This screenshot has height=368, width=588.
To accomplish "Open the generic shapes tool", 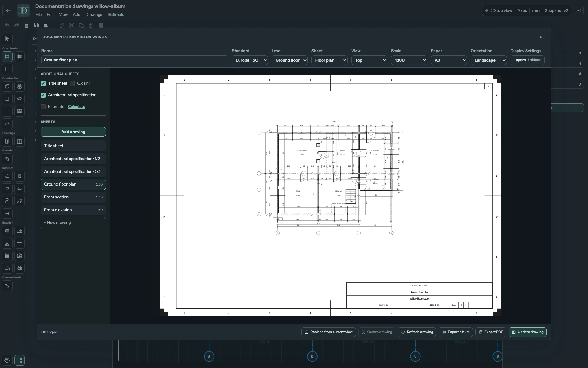I will pyautogui.click(x=7, y=159).
